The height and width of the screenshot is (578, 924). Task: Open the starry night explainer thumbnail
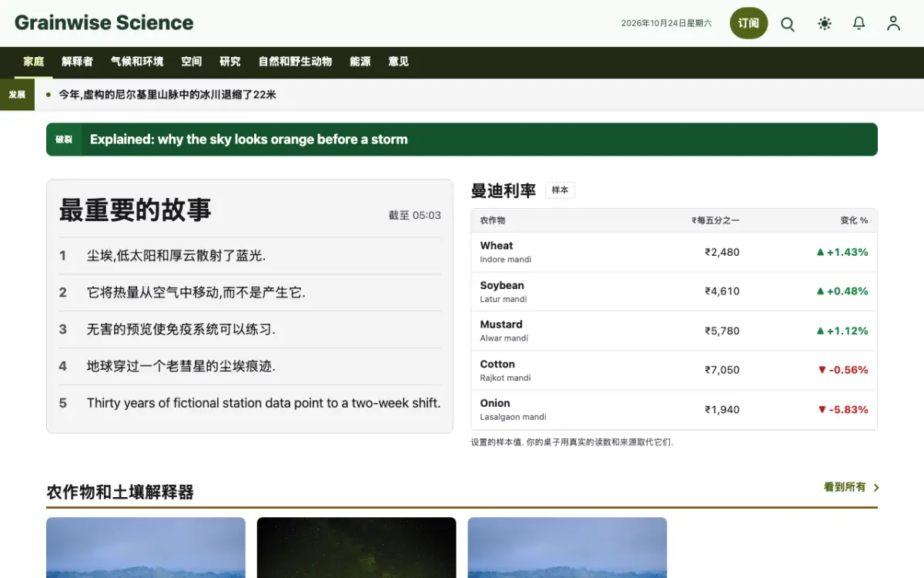tap(357, 547)
